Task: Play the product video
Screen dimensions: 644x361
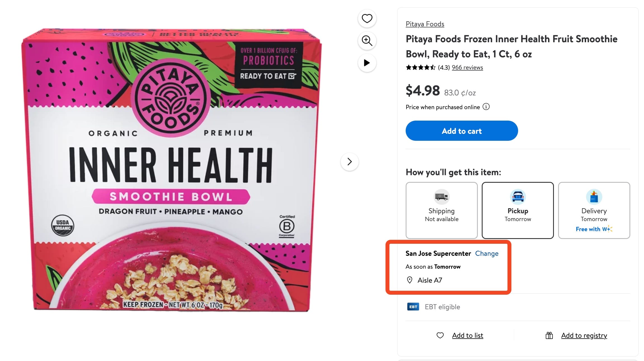Action: (367, 63)
